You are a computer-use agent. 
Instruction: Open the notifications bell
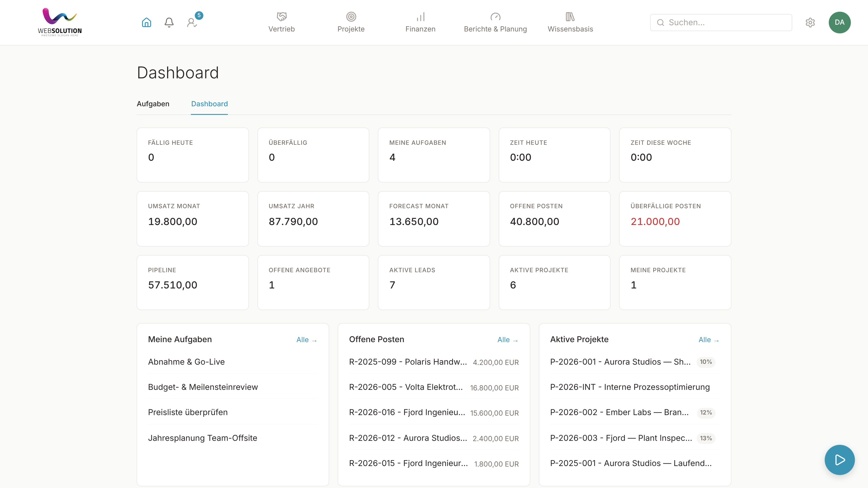pyautogui.click(x=169, y=23)
